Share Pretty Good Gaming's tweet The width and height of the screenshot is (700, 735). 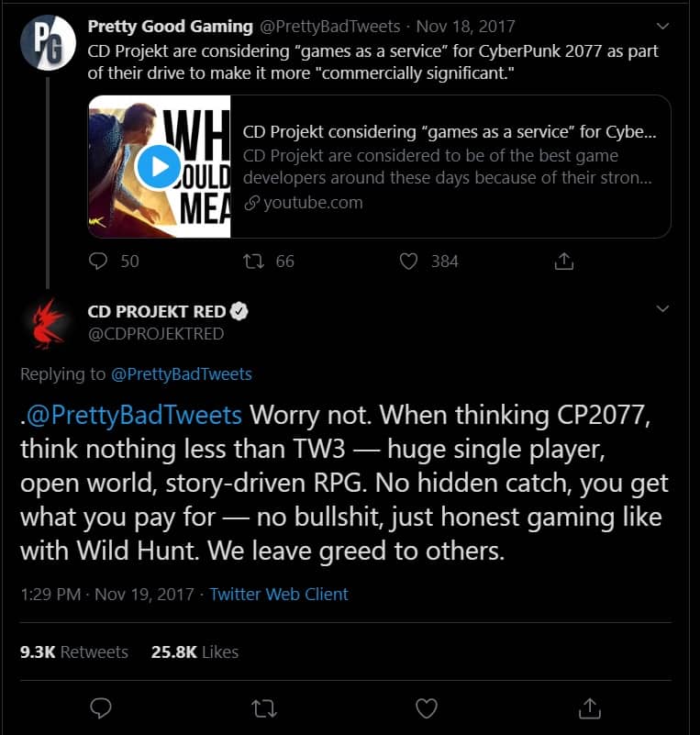click(563, 261)
